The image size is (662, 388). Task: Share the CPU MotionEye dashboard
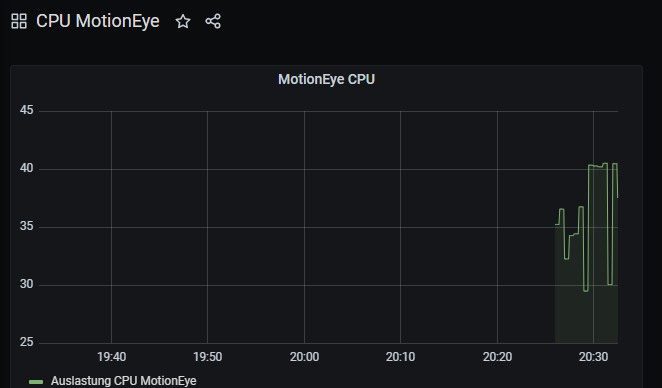[x=213, y=21]
